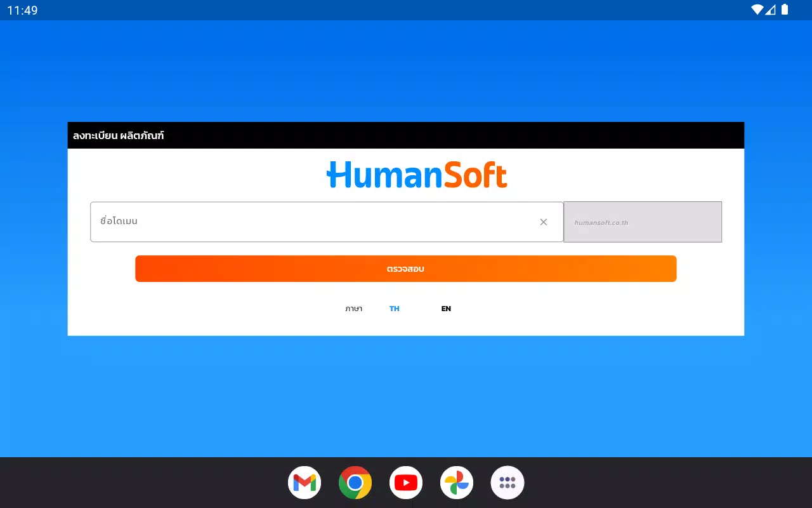Open the app drawer grid icon
This screenshot has height=508, width=812.
point(507,483)
